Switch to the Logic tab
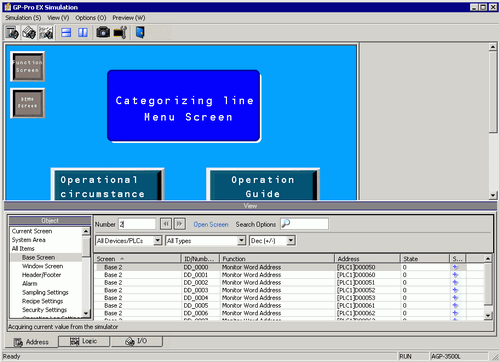 click(x=84, y=341)
